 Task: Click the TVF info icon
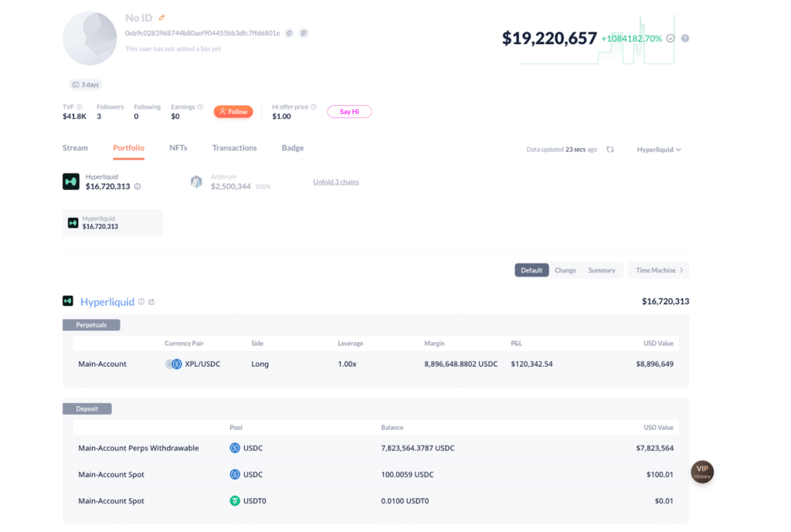click(80, 107)
